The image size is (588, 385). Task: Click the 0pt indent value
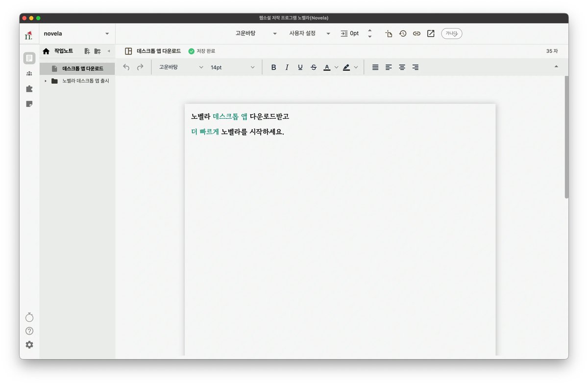pos(354,33)
